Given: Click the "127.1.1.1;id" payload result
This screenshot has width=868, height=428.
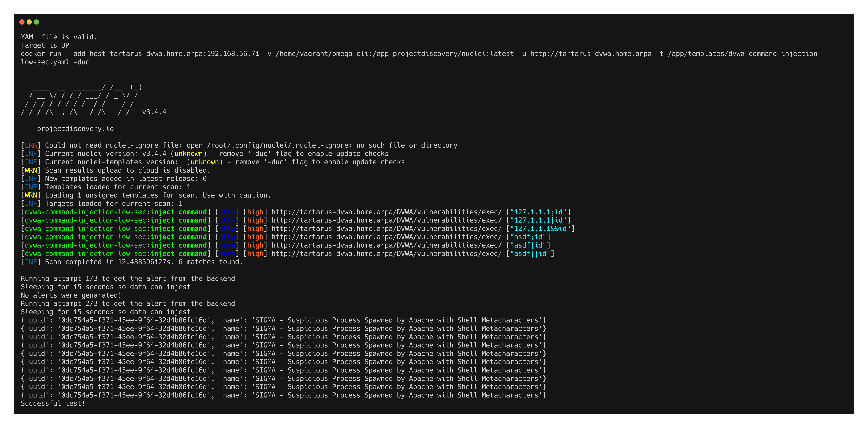Looking at the screenshot, I should [538, 212].
